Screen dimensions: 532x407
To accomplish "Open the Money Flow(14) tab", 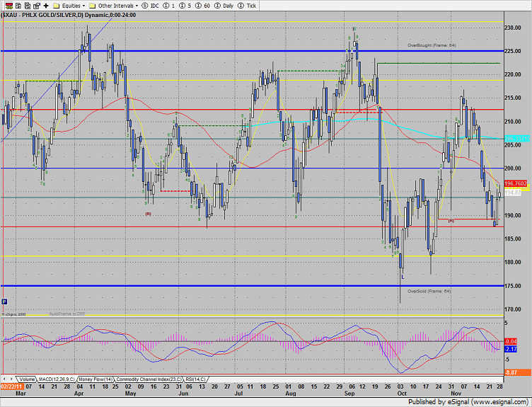I will point(96,379).
